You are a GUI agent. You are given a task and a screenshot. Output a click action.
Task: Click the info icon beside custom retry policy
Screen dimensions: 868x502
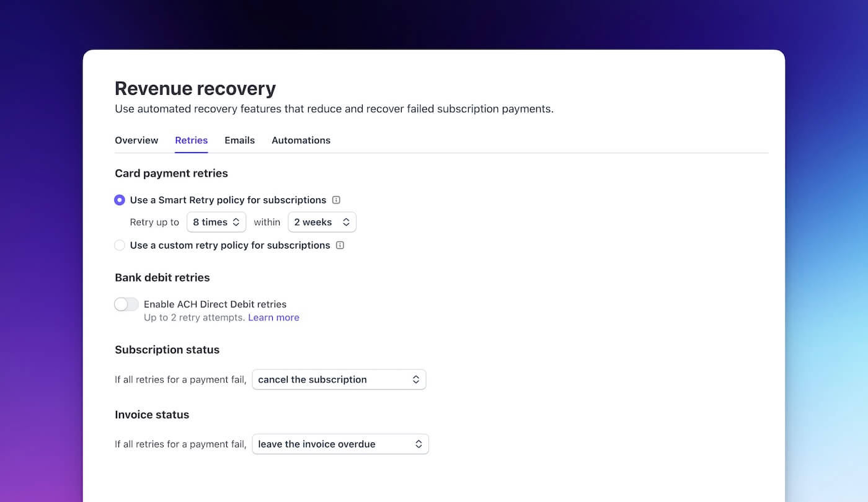[x=340, y=245]
